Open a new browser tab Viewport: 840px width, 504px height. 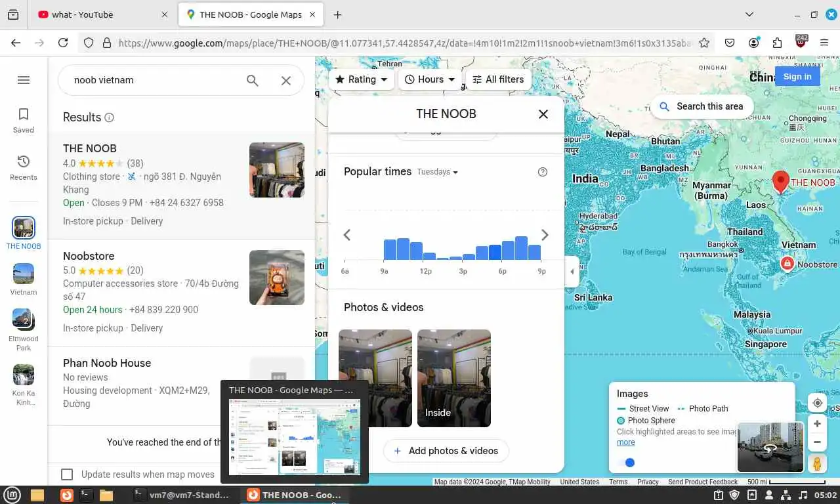pos(337,14)
